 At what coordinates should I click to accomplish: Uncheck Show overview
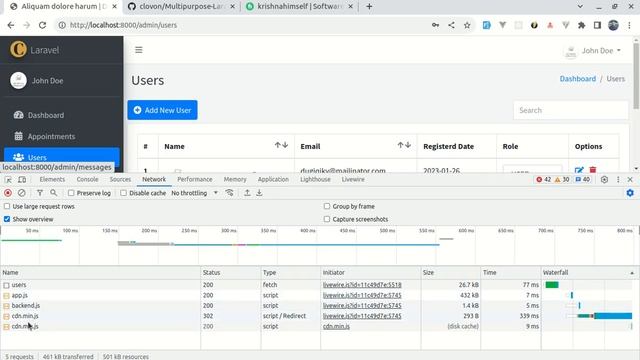pyautogui.click(x=7, y=219)
